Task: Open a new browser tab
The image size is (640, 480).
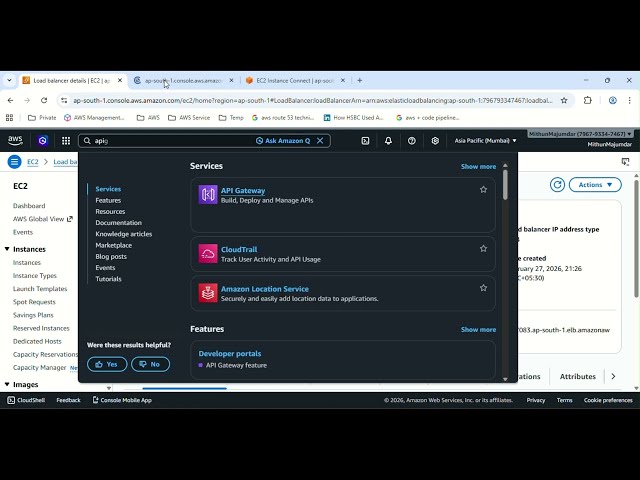Action: pos(360,80)
